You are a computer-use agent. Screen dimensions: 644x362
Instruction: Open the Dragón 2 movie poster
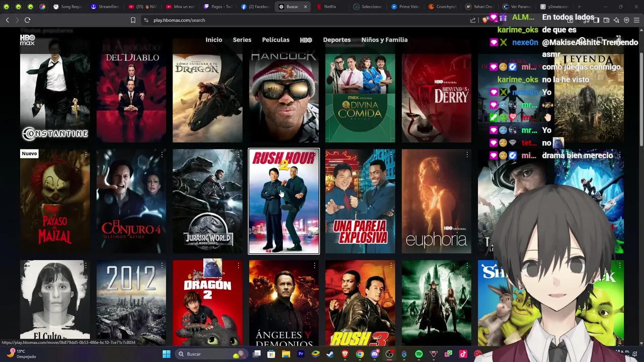[208, 303]
